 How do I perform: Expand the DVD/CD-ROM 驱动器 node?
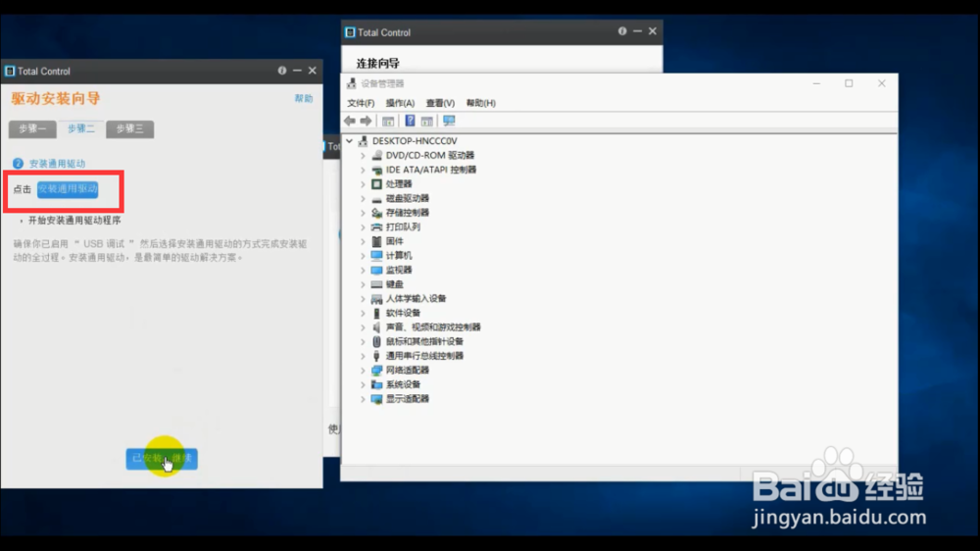coord(364,155)
